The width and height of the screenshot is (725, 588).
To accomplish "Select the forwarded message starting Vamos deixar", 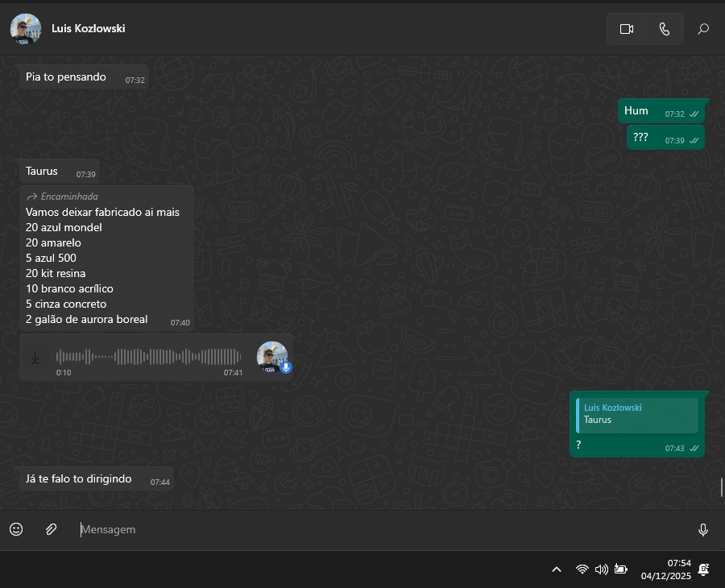I will pyautogui.click(x=102, y=258).
